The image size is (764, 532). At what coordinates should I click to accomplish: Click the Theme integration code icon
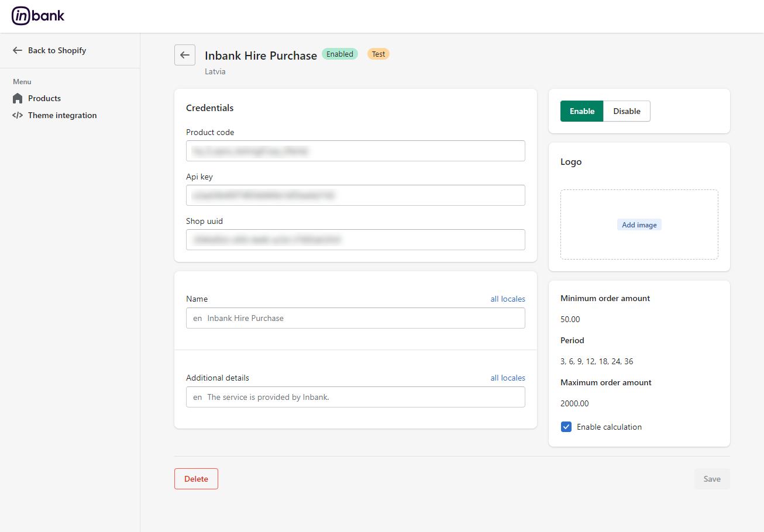18,115
